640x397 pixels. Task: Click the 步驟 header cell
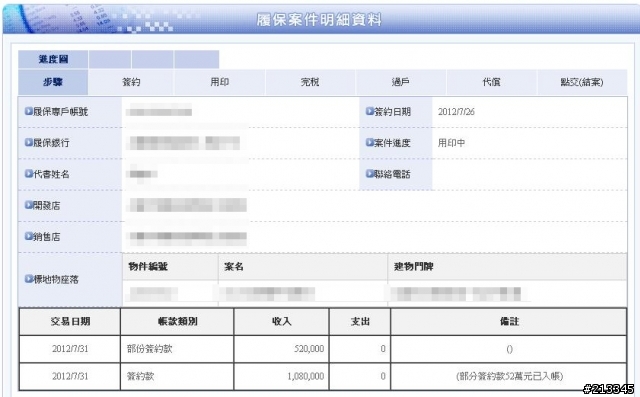click(x=53, y=82)
